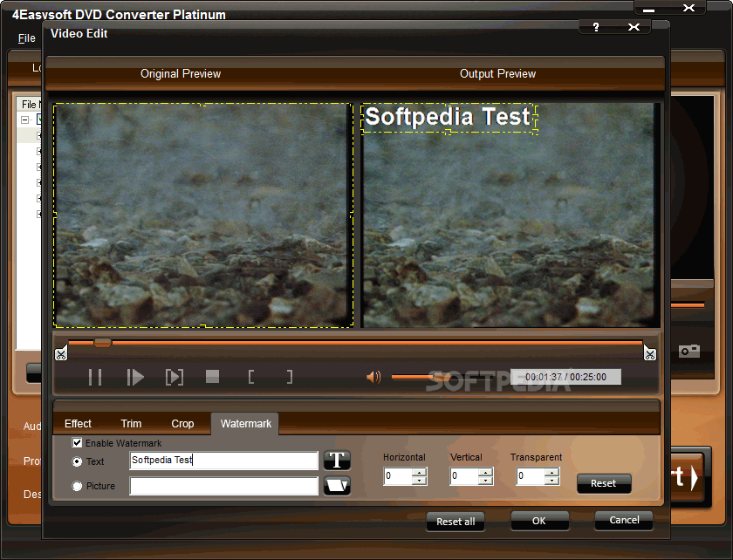This screenshot has width=733, height=560.
Task: Click the left scissors trim marker
Action: click(61, 354)
